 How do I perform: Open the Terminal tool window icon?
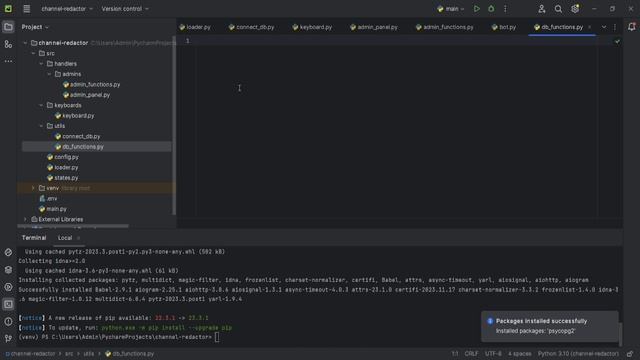(x=8, y=304)
